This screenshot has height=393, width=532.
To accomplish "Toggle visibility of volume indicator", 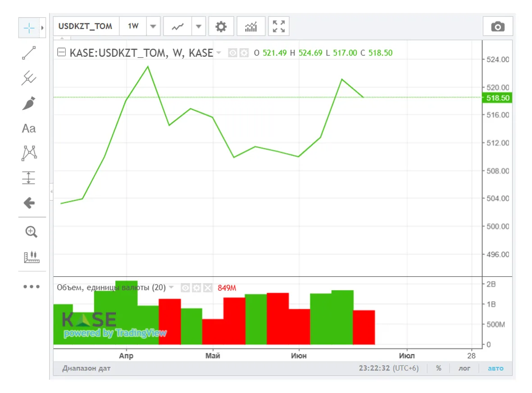I will tap(185, 288).
